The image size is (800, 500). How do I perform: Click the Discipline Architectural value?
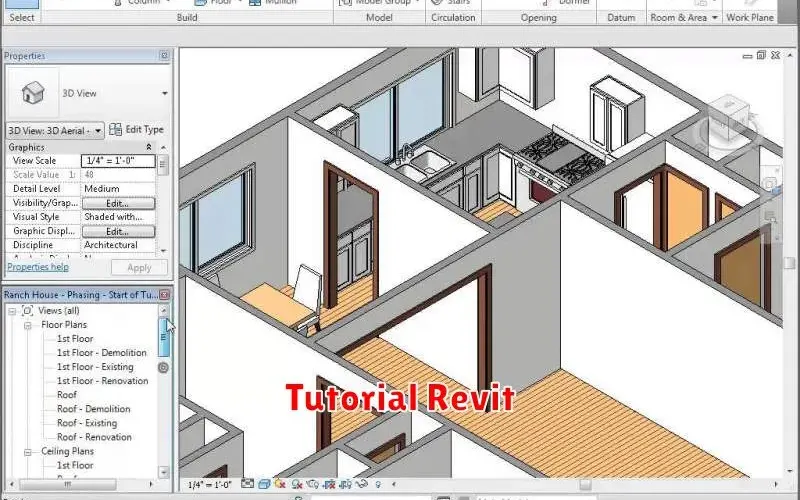pyautogui.click(x=118, y=245)
